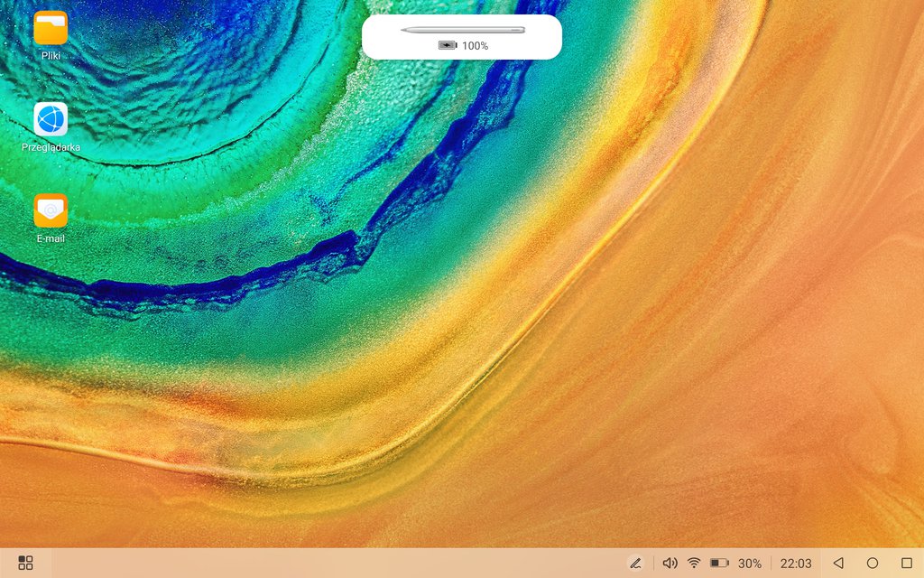Click the stylus 100% battery popup

click(462, 36)
